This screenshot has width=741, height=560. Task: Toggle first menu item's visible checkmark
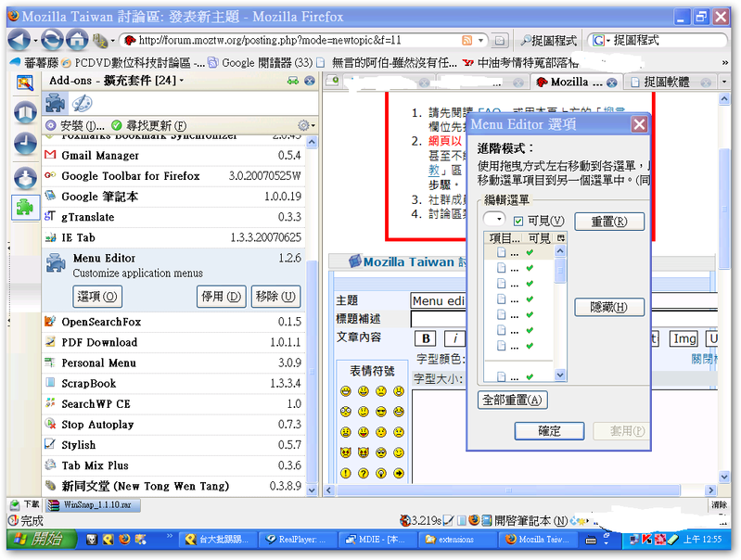coord(530,253)
